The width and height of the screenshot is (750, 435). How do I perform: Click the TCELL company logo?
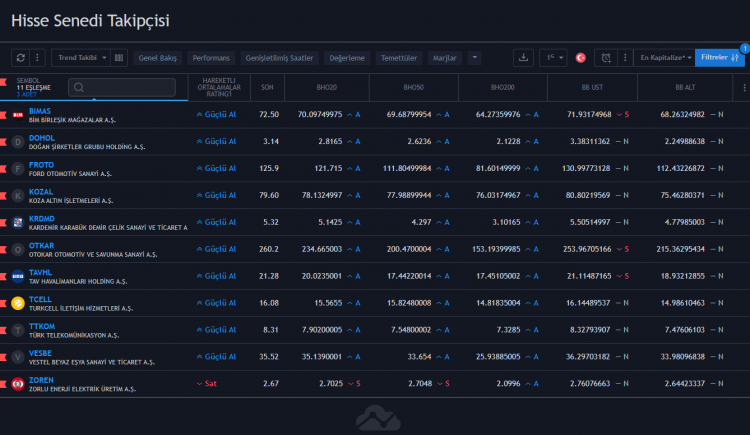tap(18, 303)
